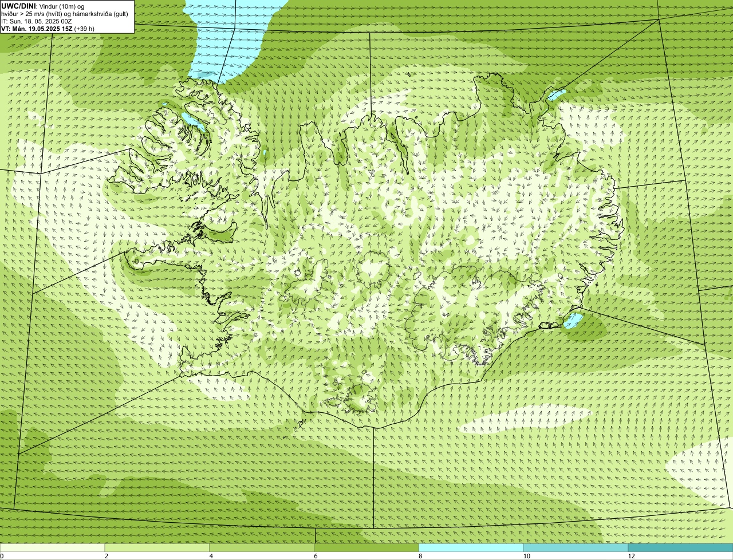The height and width of the screenshot is (560, 733).
Task: Click the title line 'UWC/DINI: Vindur (10m) og'
Action: [x=43, y=6]
